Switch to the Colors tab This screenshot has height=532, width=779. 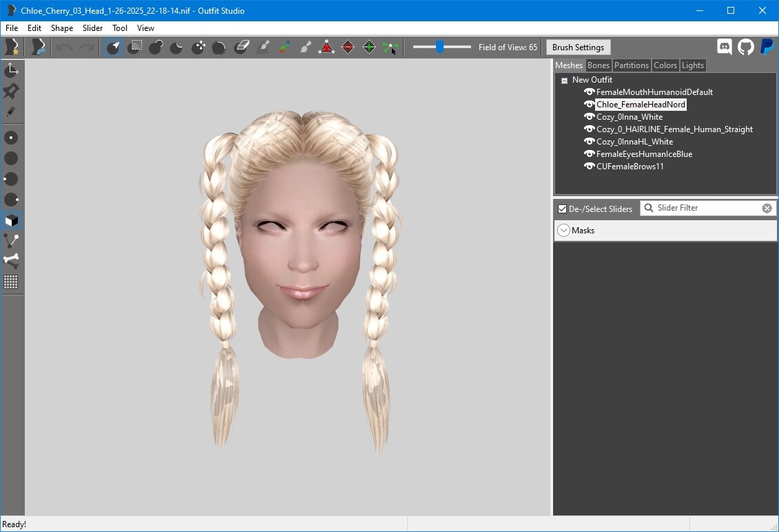pyautogui.click(x=665, y=65)
